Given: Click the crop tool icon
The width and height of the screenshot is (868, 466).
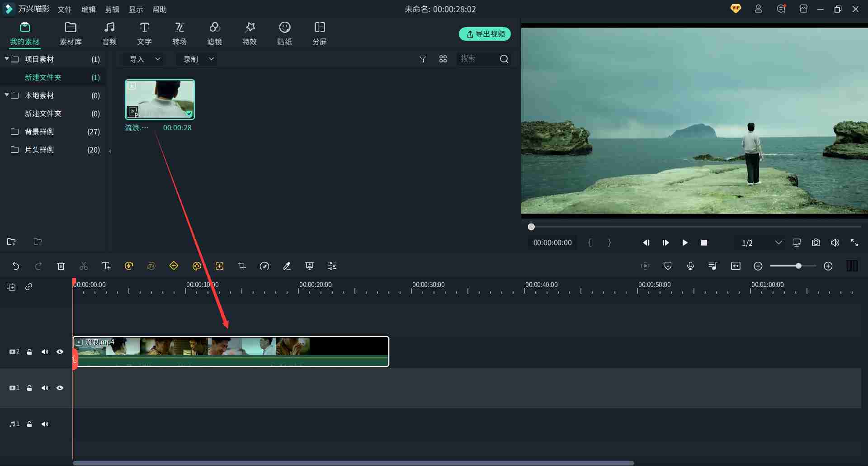Looking at the screenshot, I should pyautogui.click(x=242, y=266).
